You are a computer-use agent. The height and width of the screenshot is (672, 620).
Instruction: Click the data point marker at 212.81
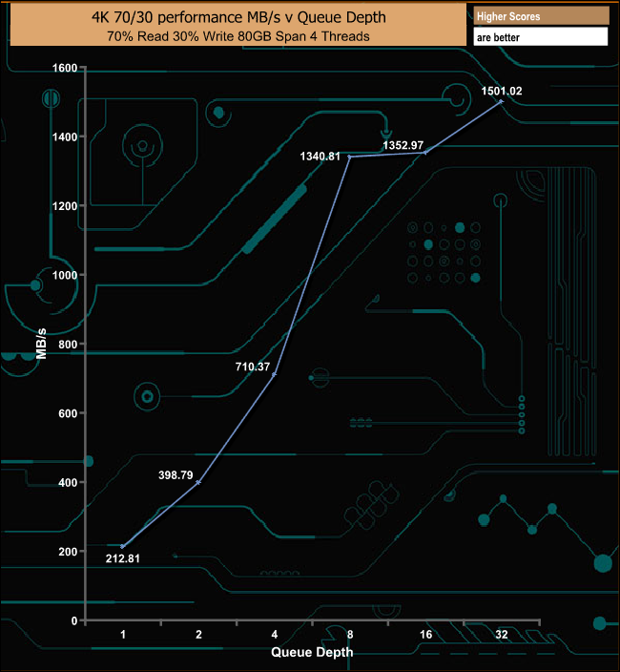tap(123, 546)
